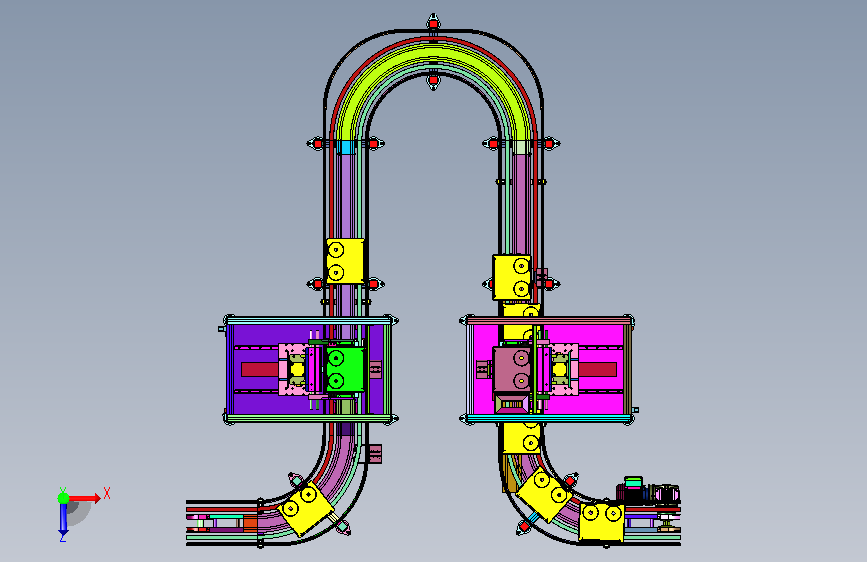Click the blue Z axis arrow of the triad

coord(63,521)
